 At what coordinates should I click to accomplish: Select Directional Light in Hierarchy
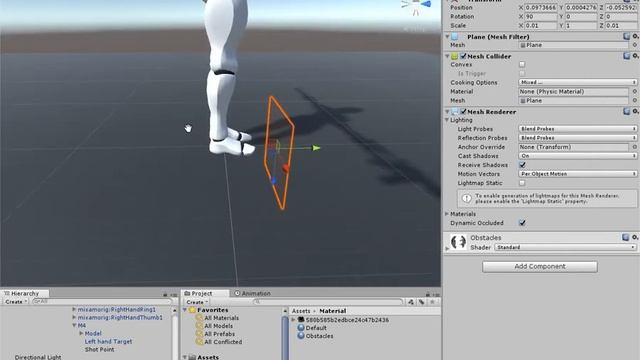pyautogui.click(x=38, y=357)
